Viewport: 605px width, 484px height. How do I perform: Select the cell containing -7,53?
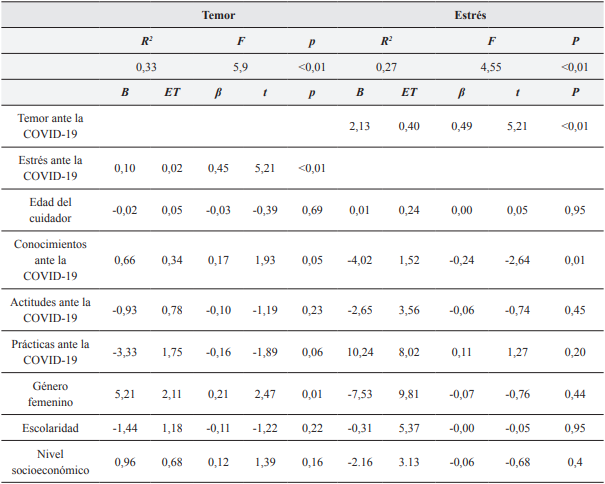click(361, 393)
